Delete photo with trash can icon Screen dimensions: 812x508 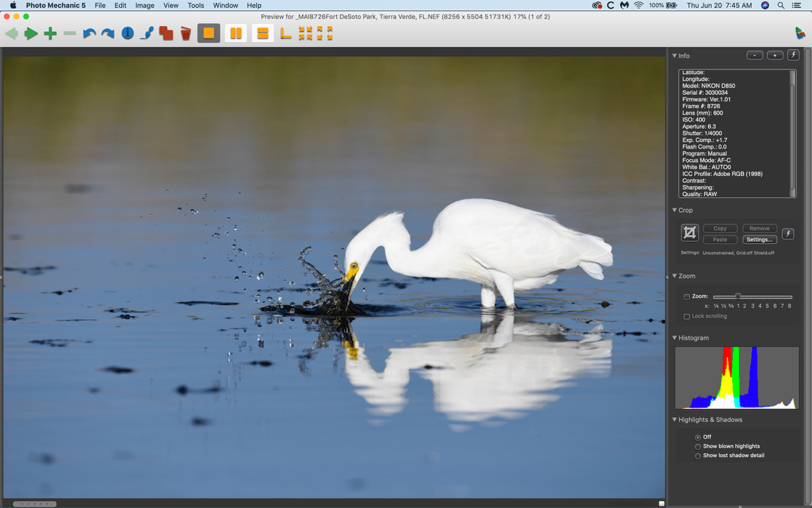point(185,33)
